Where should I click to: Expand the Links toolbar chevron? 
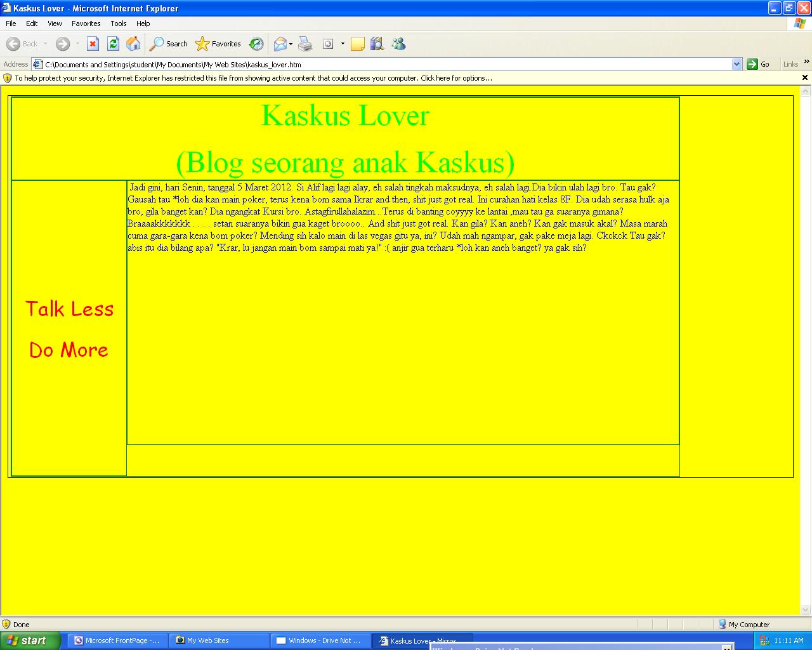tap(807, 62)
